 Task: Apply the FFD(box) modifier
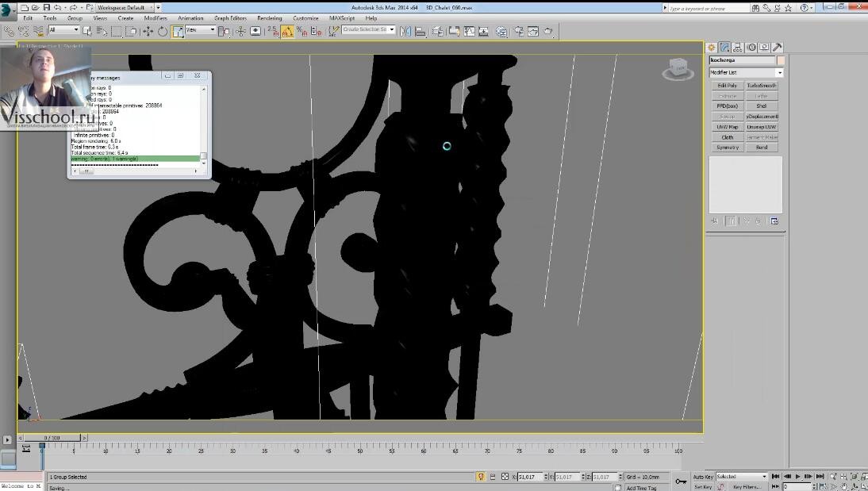[728, 105]
